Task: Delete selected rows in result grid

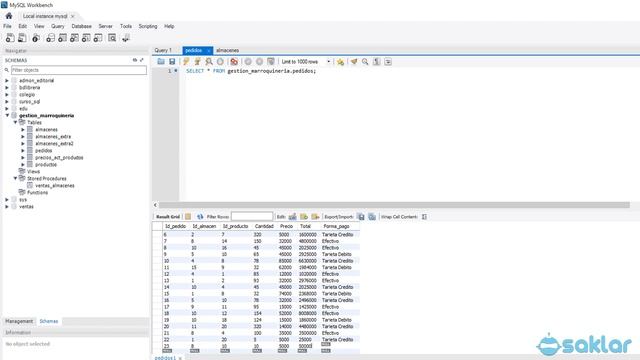Action: pyautogui.click(x=315, y=217)
